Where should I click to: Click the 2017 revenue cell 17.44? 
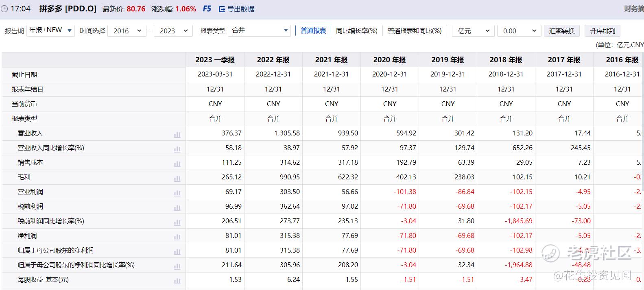tap(583, 133)
